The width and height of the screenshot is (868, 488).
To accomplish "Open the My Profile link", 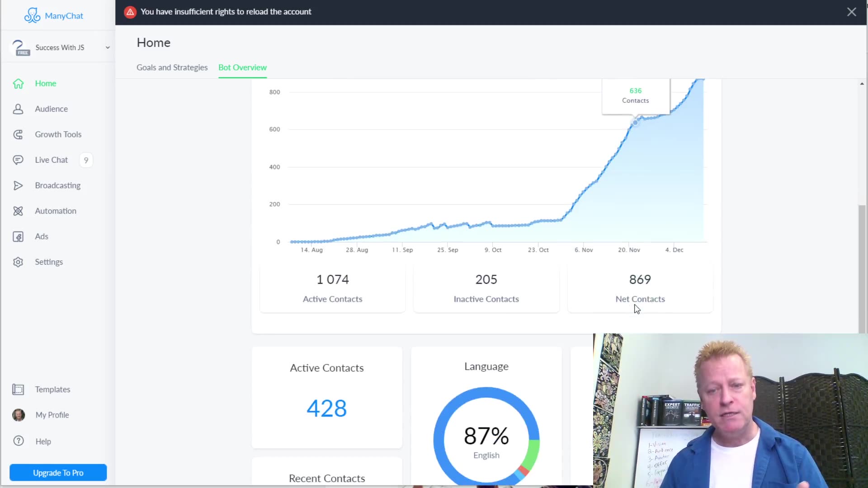I will tap(52, 415).
